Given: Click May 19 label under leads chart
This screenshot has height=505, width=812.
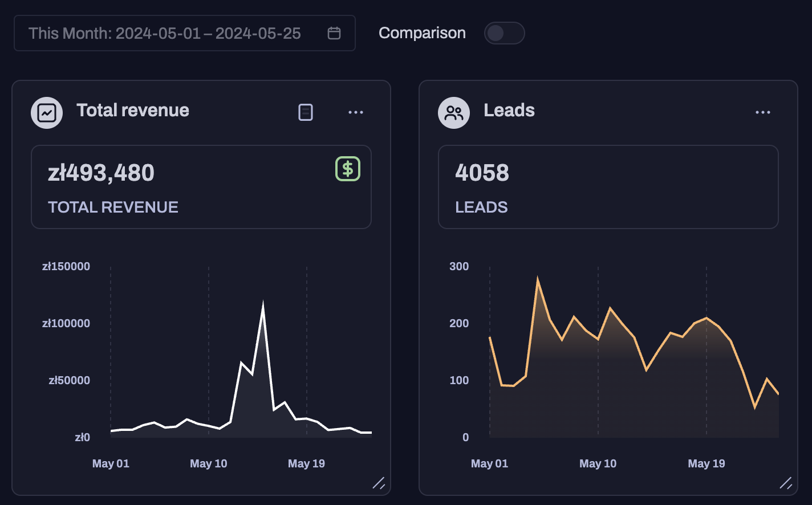Looking at the screenshot, I should tap(707, 463).
